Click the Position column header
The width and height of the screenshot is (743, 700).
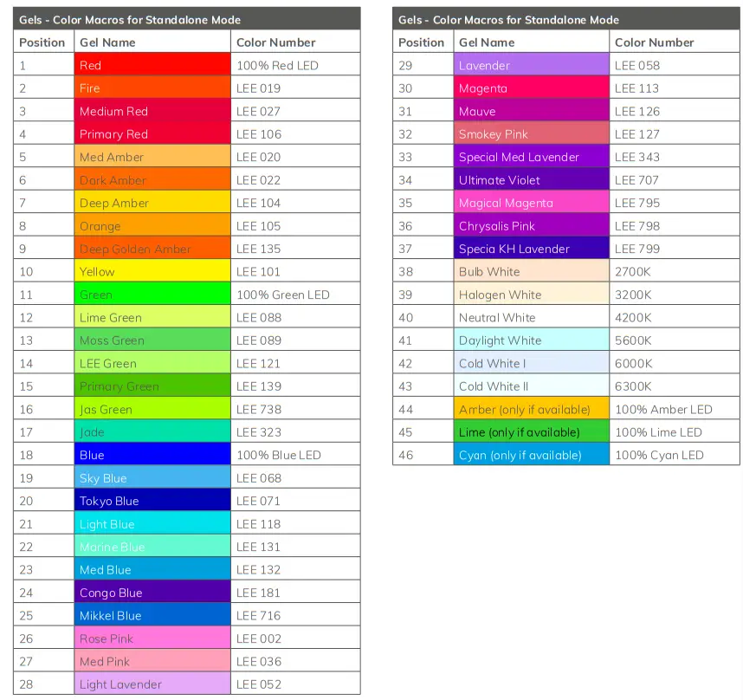[43, 42]
